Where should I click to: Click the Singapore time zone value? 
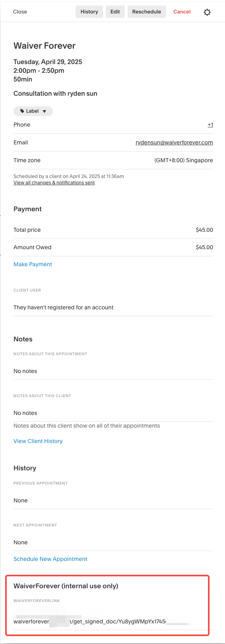[x=184, y=160]
